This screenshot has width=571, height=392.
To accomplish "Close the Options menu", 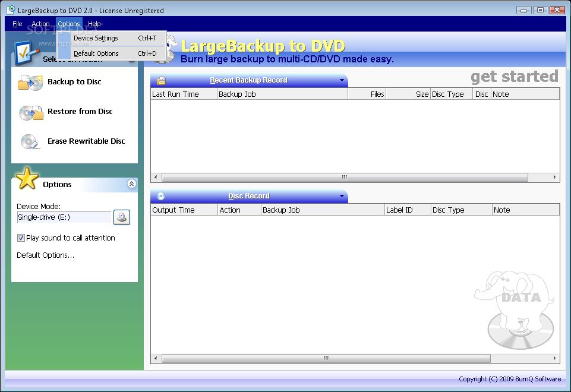I will point(69,24).
